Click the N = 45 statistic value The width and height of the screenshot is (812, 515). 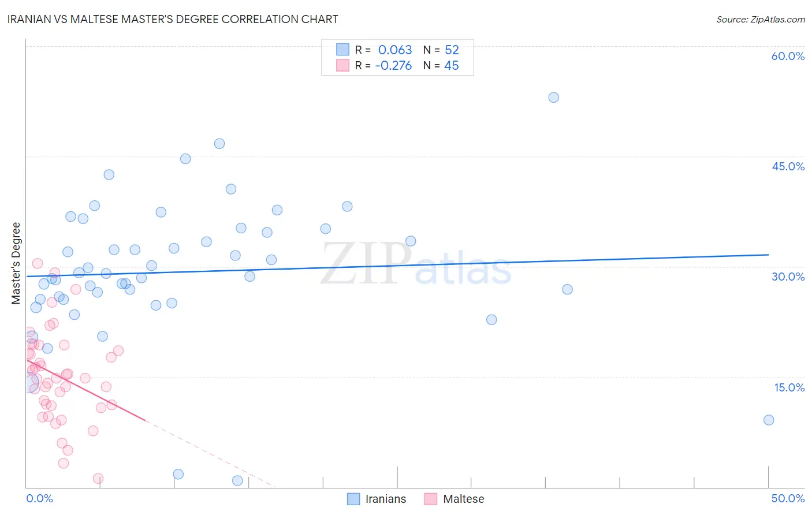(441, 65)
